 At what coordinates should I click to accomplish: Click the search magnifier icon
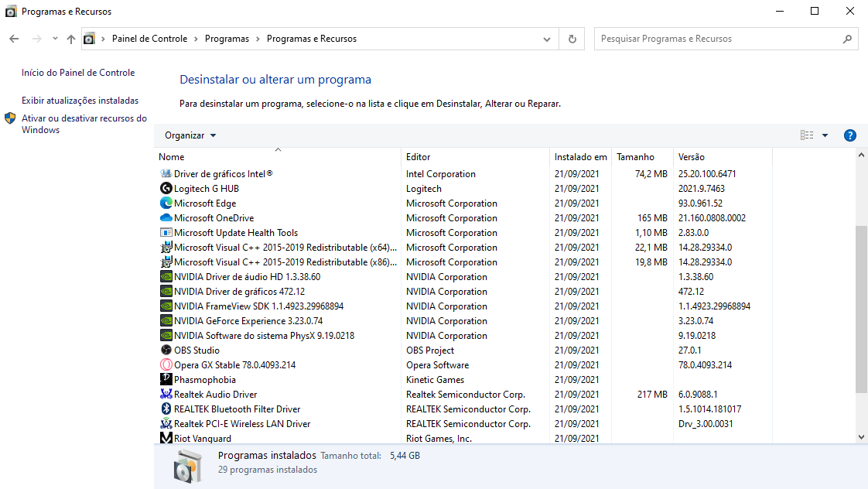847,39
